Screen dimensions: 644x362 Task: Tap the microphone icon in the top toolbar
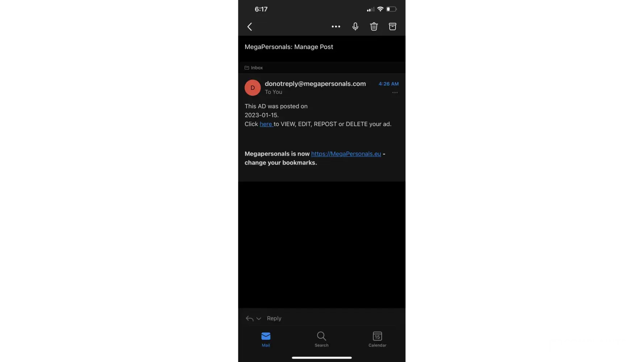pos(355,26)
